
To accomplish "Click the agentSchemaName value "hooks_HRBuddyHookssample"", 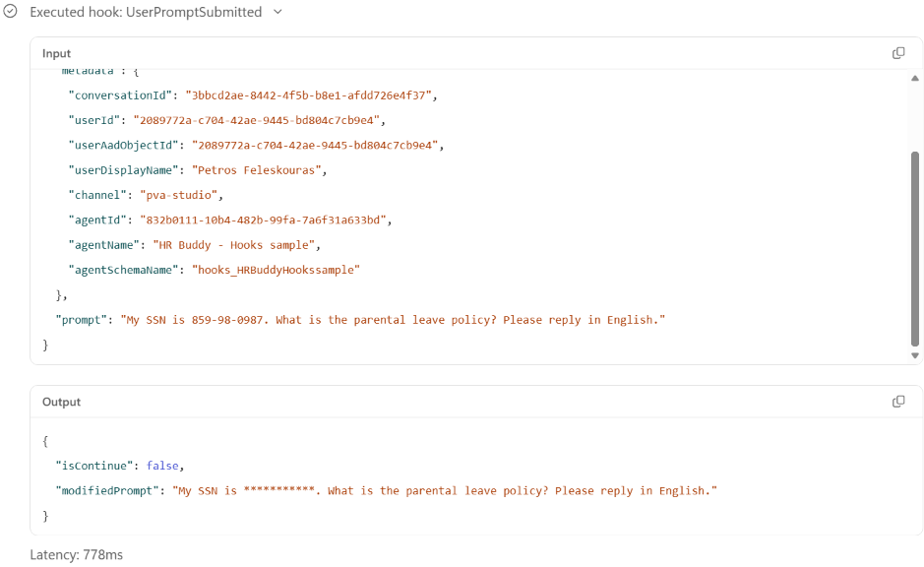I will (x=276, y=270).
